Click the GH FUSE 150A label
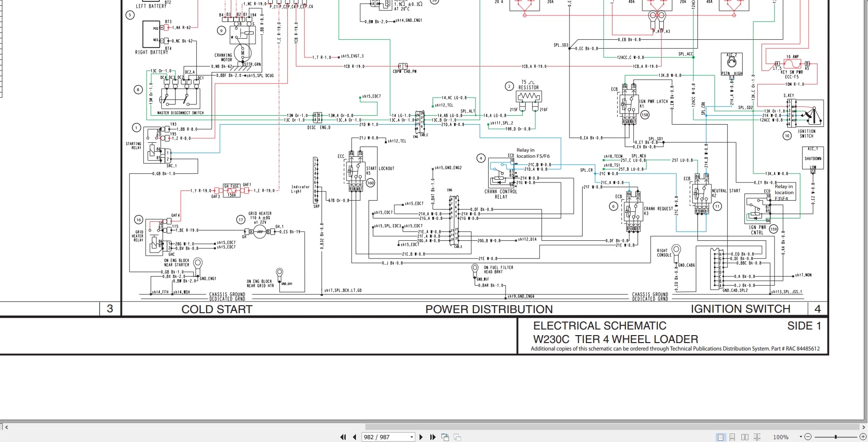Screen dimensions: 868x442 click(232, 190)
